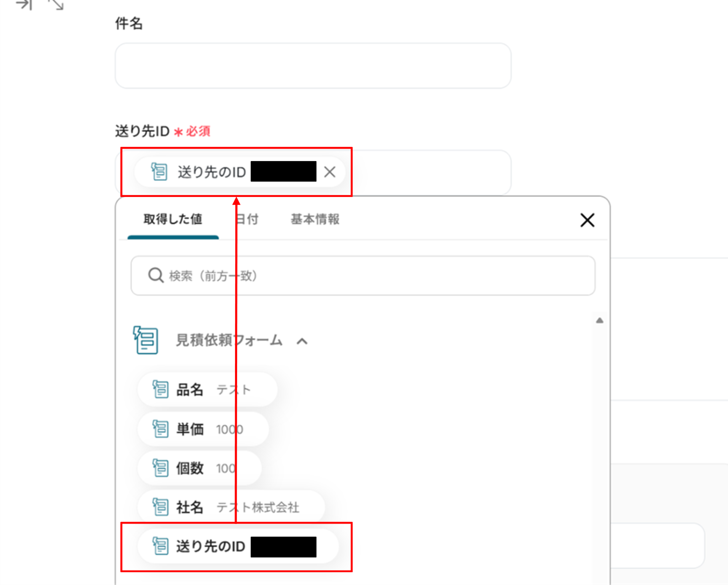
Task: Switch to the 取得した値 tab
Action: pyautogui.click(x=173, y=219)
